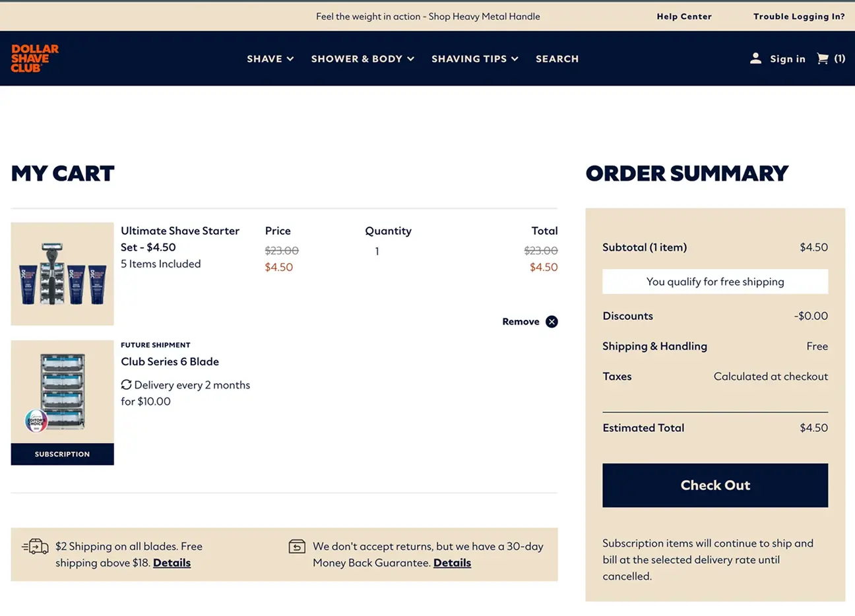Expand the Shave menu chevron
The height and width of the screenshot is (616, 855).
click(x=290, y=59)
